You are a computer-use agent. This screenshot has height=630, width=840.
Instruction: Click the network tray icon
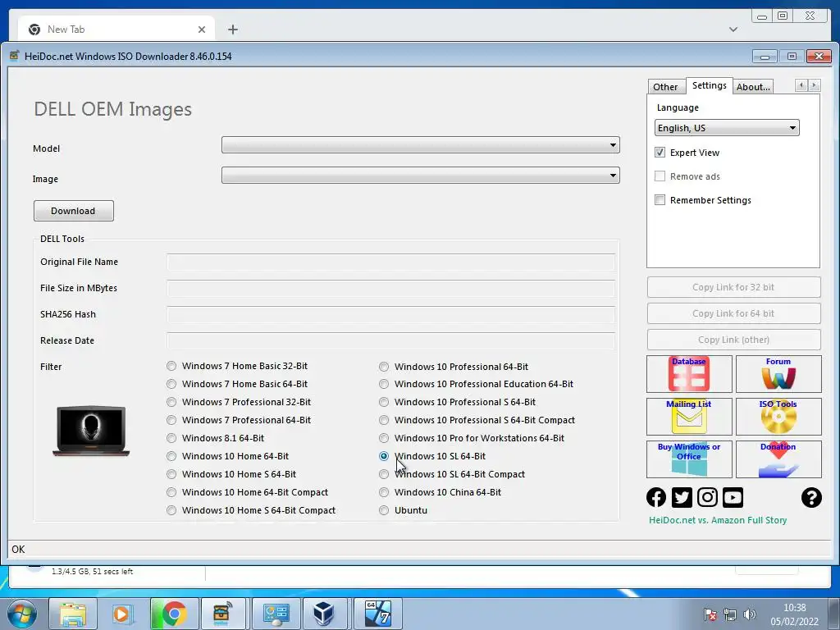coord(730,614)
